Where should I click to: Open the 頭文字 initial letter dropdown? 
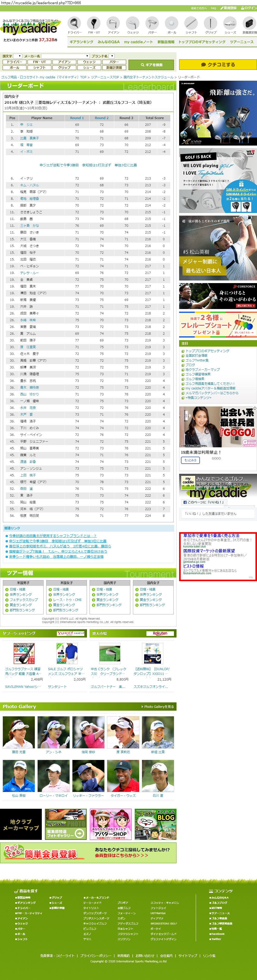point(17,56)
